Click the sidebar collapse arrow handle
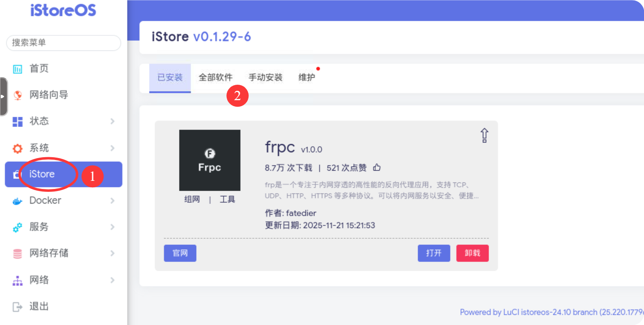The width and height of the screenshot is (644, 325). (x=3, y=97)
